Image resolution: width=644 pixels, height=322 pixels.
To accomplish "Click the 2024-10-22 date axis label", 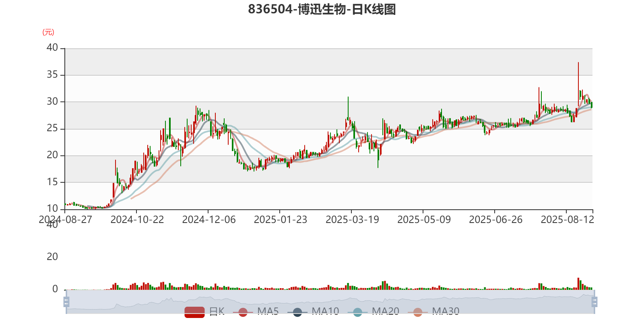I will tap(137, 219).
